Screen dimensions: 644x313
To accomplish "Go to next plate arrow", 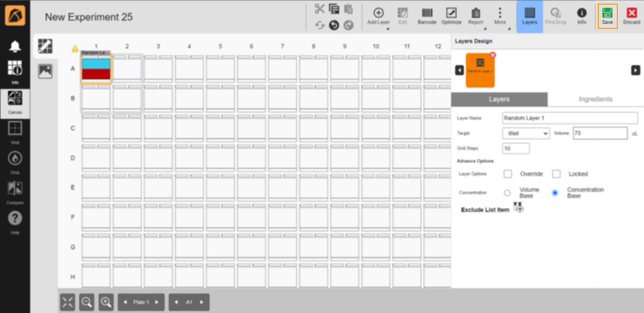I will 157,302.
